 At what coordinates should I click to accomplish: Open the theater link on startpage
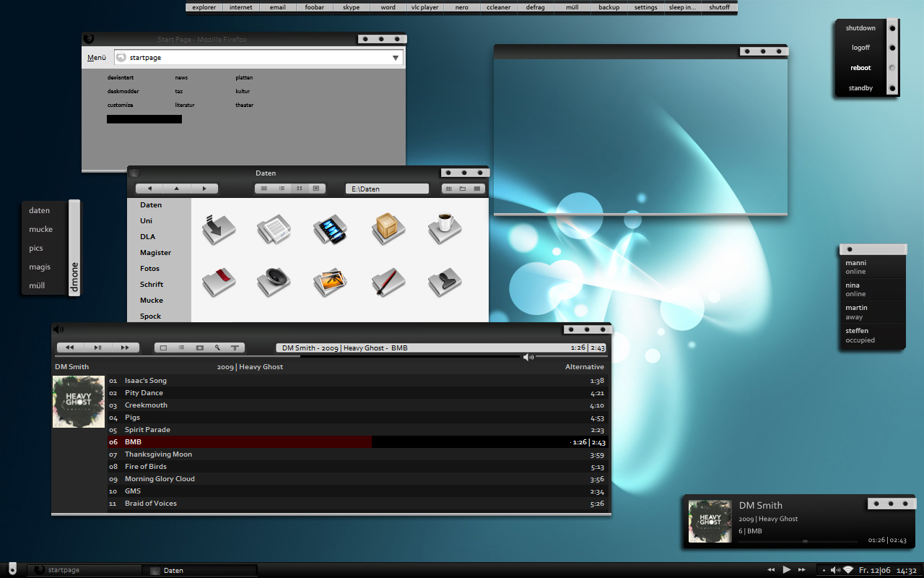point(245,105)
